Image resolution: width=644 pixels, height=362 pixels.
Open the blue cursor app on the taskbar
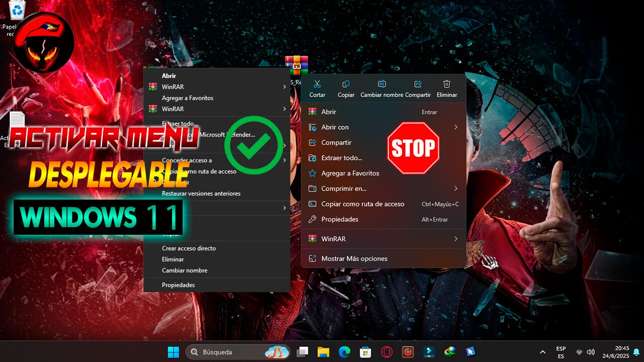pyautogui.click(x=470, y=352)
